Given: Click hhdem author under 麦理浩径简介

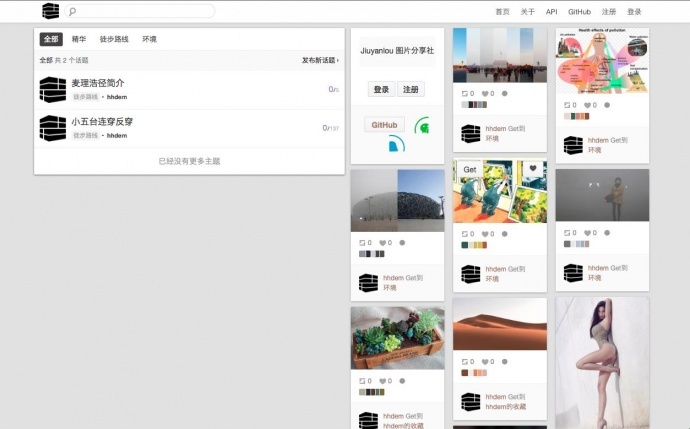Looking at the screenshot, I should [117, 97].
